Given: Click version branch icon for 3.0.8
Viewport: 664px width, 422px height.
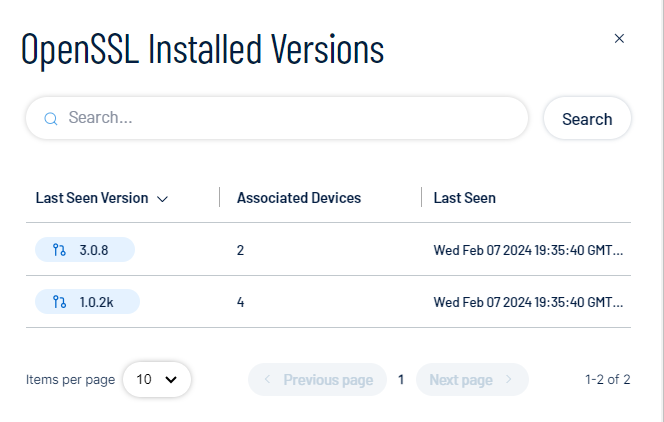Looking at the screenshot, I should coord(59,250).
